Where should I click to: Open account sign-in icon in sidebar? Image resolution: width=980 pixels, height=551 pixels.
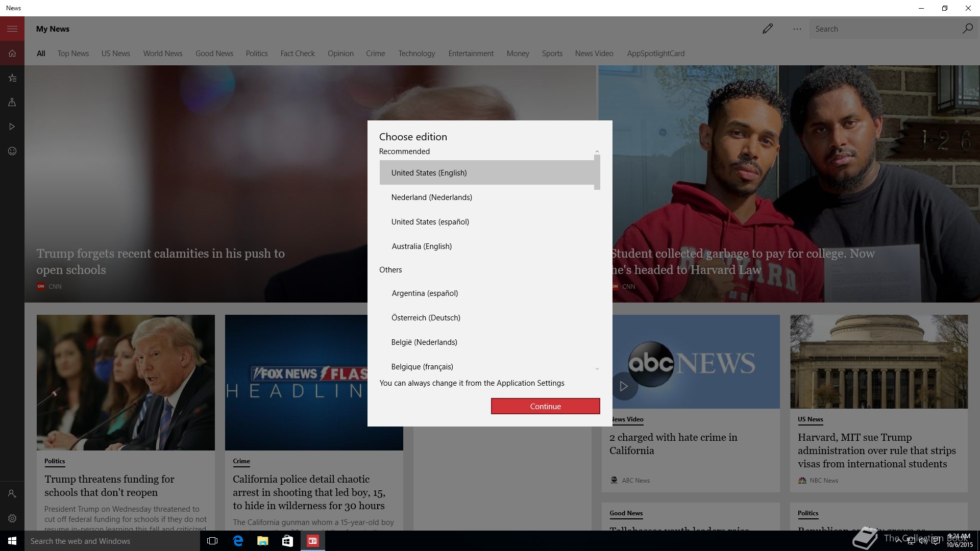click(x=12, y=494)
